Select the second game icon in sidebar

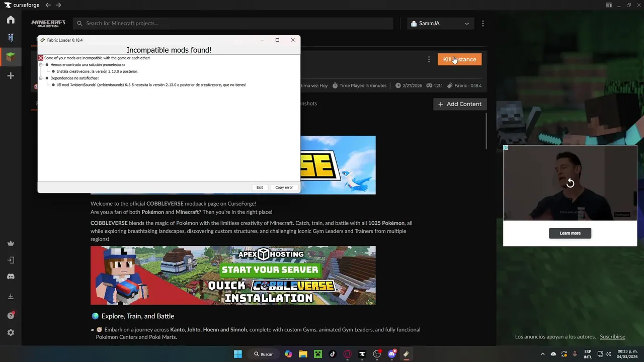pyautogui.click(x=11, y=38)
